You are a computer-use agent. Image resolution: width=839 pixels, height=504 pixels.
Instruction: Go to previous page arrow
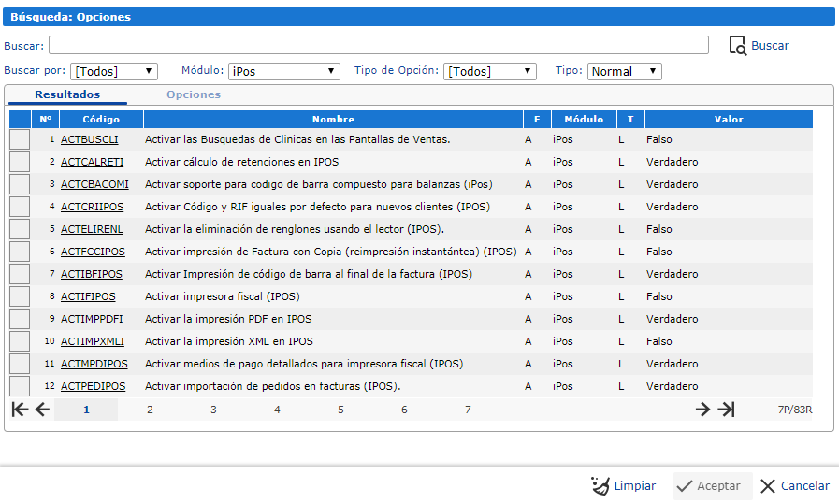[x=42, y=410]
